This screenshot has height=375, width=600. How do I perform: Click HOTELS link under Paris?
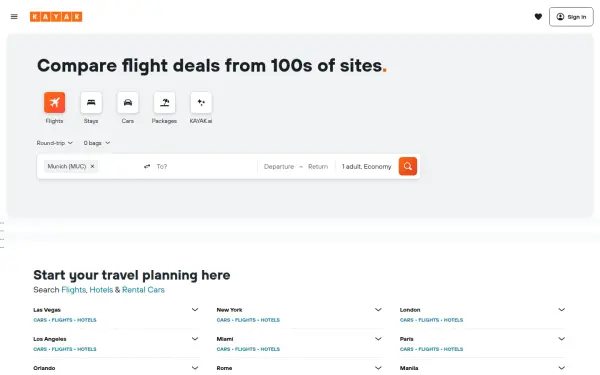point(453,349)
